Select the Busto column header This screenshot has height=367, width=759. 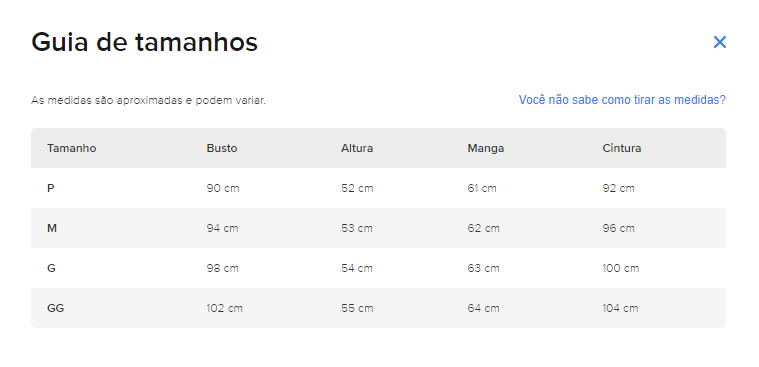click(222, 148)
